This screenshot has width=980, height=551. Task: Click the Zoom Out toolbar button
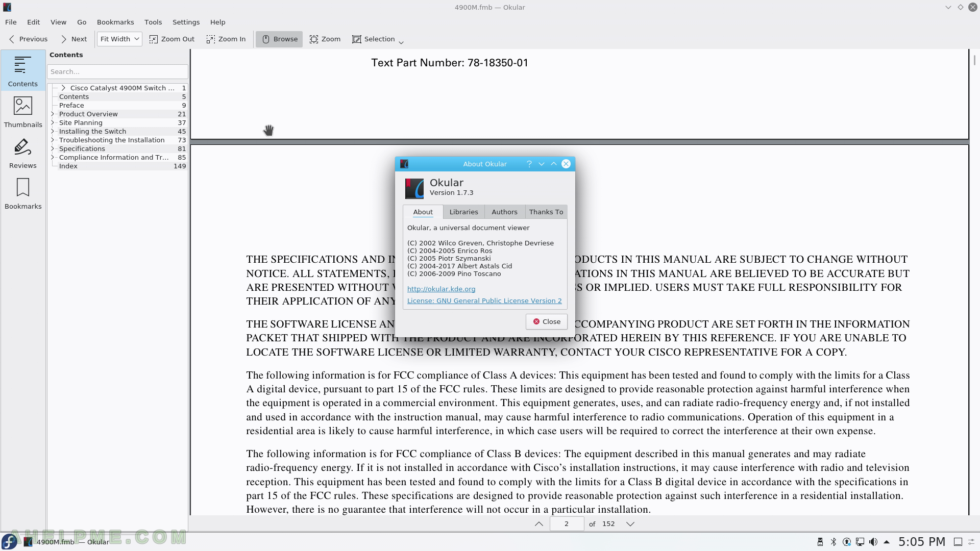click(x=172, y=39)
